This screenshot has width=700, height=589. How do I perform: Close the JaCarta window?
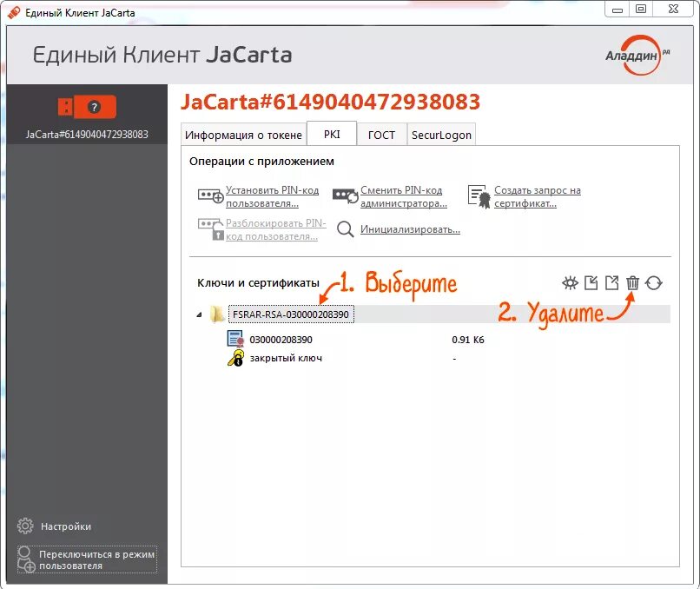[x=674, y=10]
